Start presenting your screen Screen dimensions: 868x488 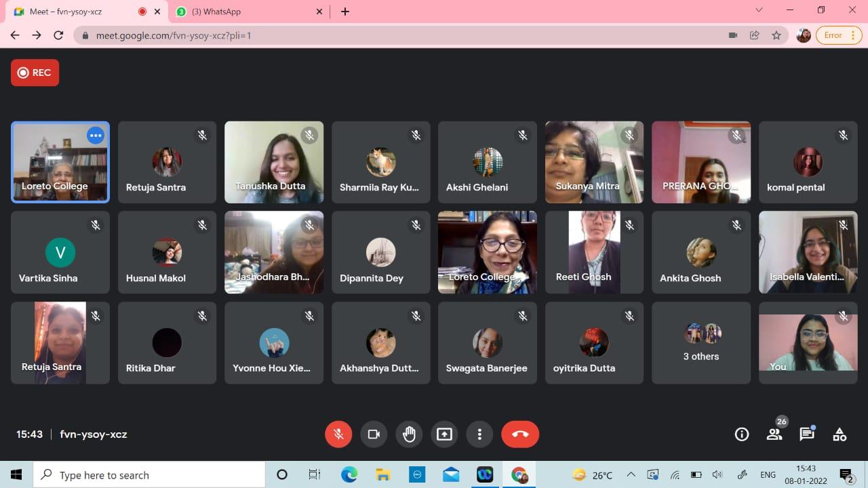click(444, 434)
